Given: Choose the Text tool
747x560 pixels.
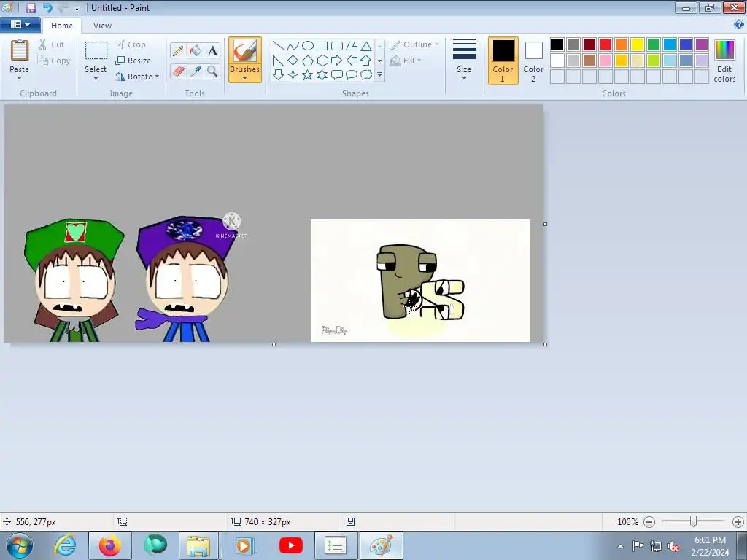Looking at the screenshot, I should 212,50.
